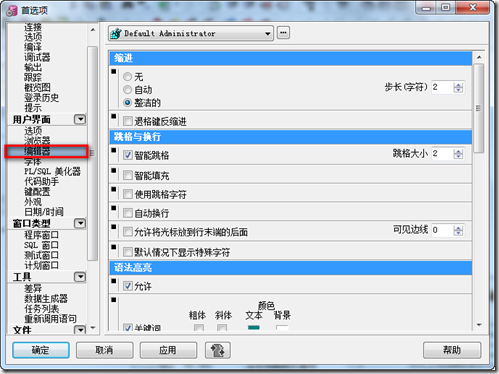
Task: Click the 可见边线 spinner arrows
Action: pyautogui.click(x=458, y=230)
